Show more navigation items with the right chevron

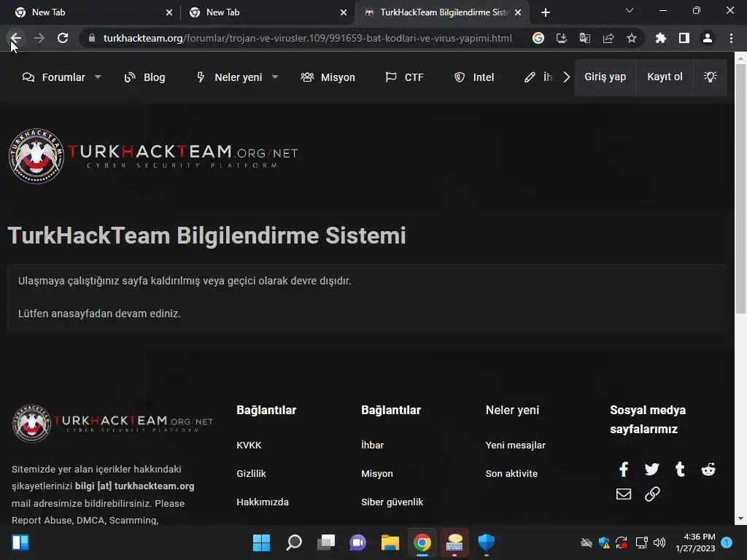point(566,77)
